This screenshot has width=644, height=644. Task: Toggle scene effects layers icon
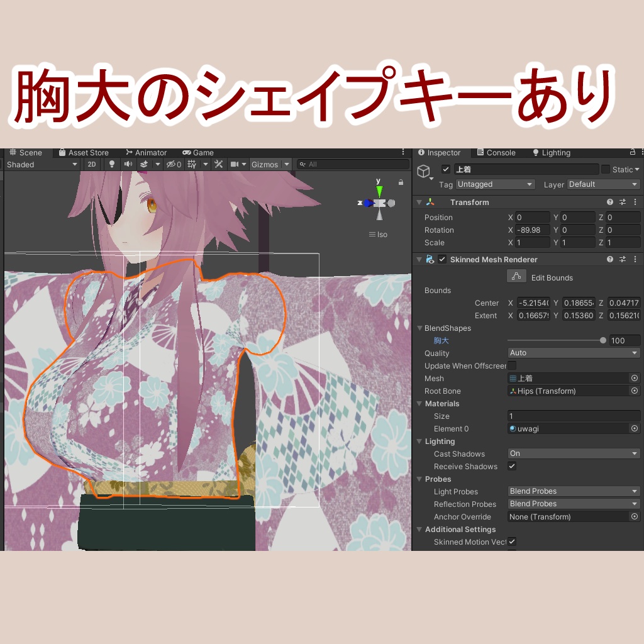[144, 164]
